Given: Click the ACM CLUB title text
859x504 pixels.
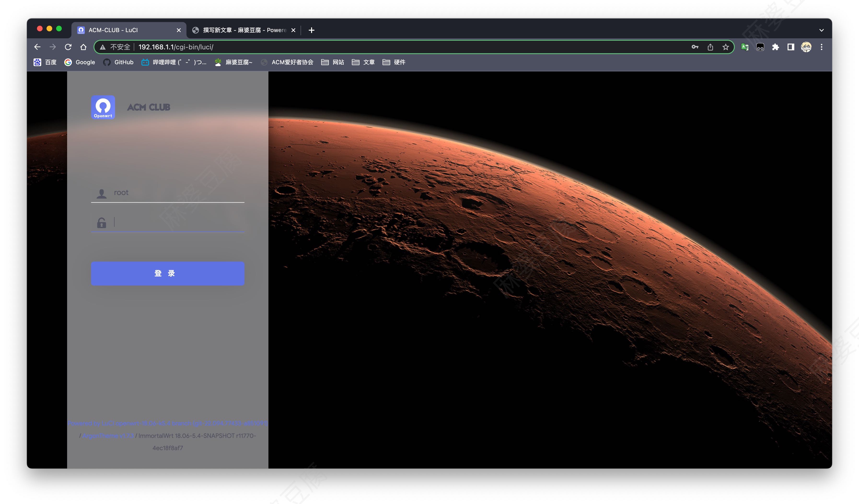Looking at the screenshot, I should [149, 107].
